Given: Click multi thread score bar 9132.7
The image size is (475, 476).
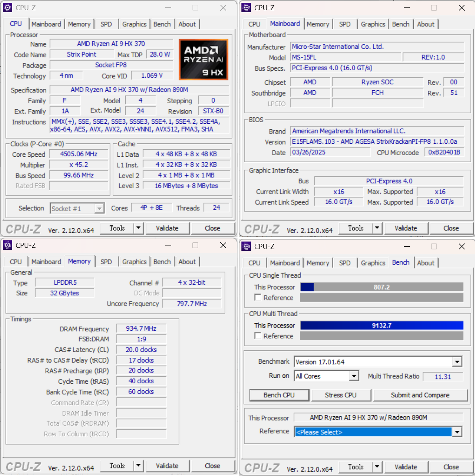Looking at the screenshot, I should point(382,325).
